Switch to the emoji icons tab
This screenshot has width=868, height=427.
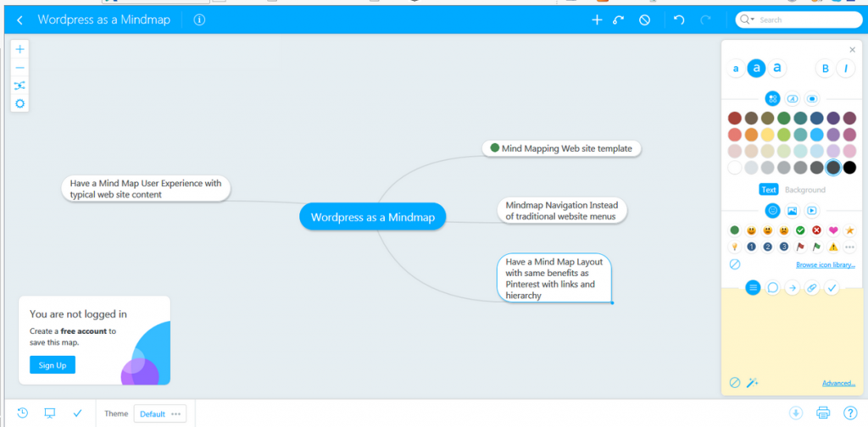[x=773, y=210]
